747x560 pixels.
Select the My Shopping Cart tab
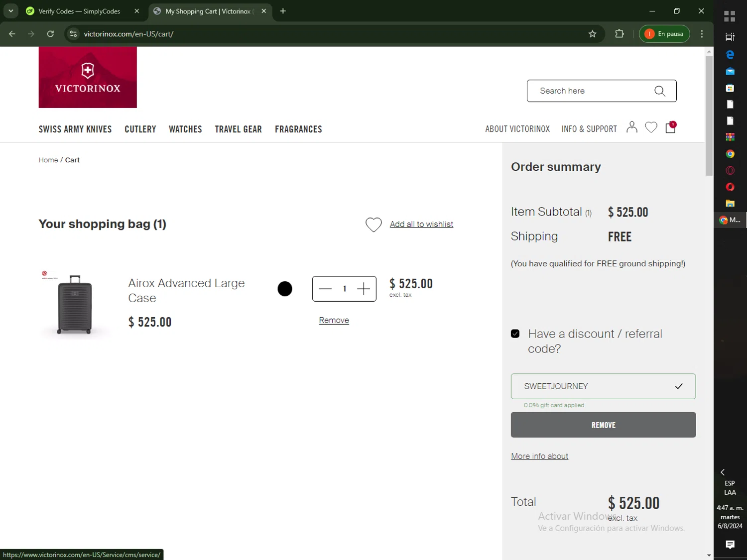(x=210, y=11)
